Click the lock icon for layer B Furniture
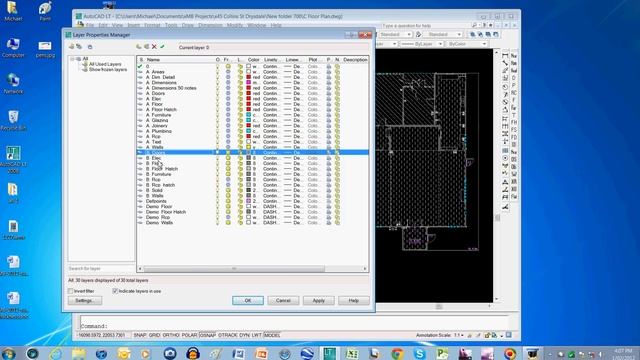This screenshot has width=640, height=360. click(240, 174)
